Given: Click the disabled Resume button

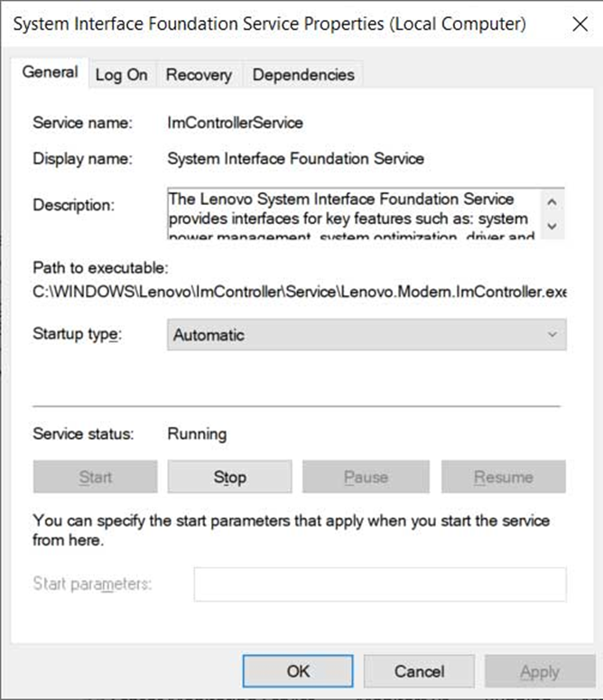Looking at the screenshot, I should [x=503, y=477].
